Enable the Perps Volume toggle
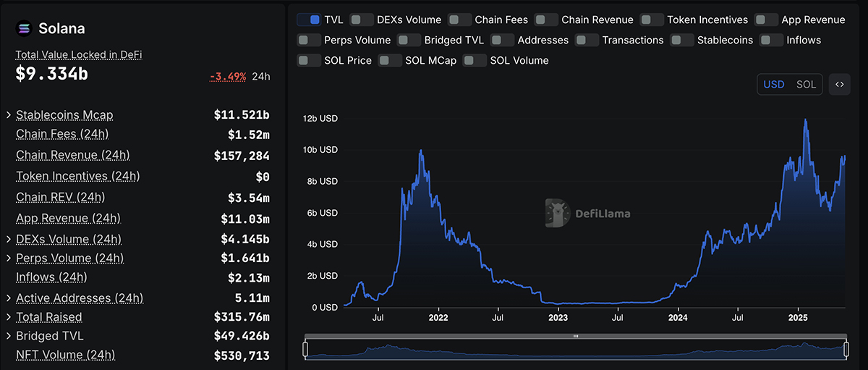This screenshot has height=370, width=868. click(x=310, y=40)
